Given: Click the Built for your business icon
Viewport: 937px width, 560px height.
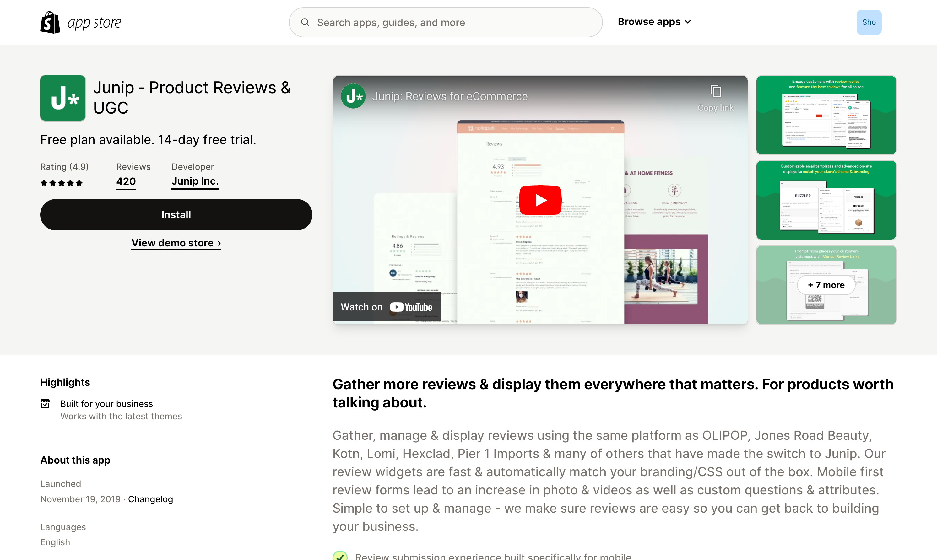Looking at the screenshot, I should click(x=45, y=404).
